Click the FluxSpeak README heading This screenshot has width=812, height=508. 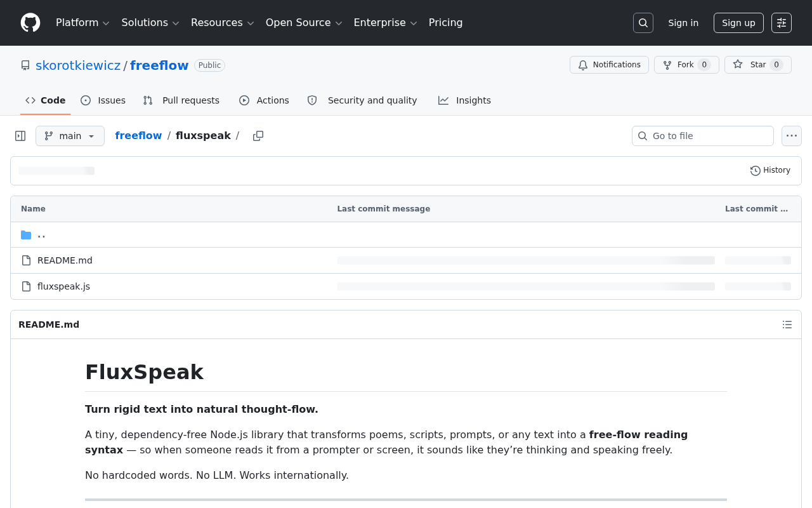pos(144,372)
